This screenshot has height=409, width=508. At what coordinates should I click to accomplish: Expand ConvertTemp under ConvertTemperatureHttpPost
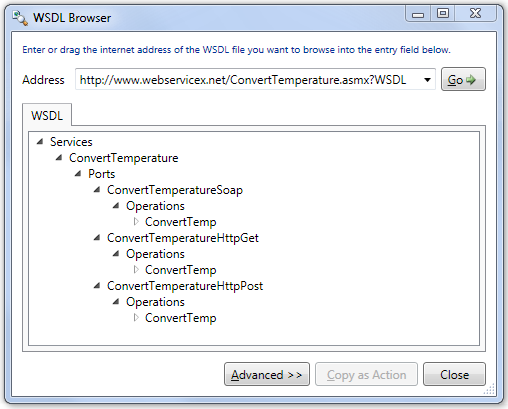(136, 318)
